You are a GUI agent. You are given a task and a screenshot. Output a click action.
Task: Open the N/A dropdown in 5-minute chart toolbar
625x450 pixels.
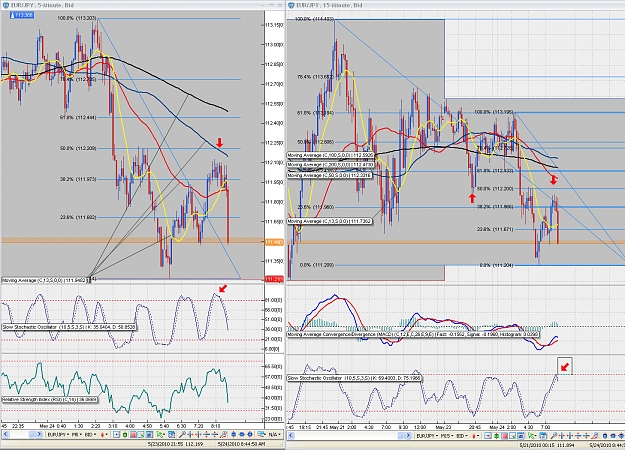[x=275, y=434]
